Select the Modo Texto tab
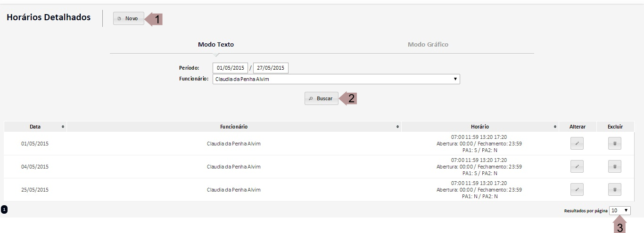 pos(215,45)
